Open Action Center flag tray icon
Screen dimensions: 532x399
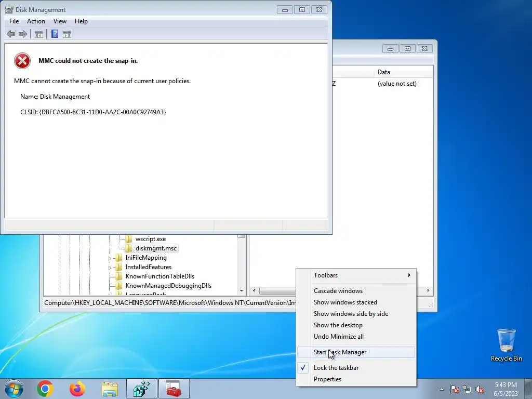[455, 389]
